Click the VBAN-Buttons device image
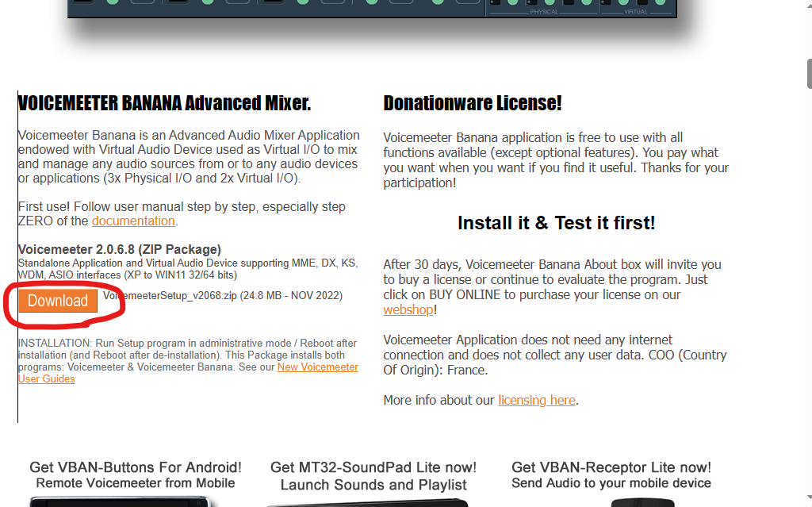The width and height of the screenshot is (812, 507). click(x=121, y=501)
